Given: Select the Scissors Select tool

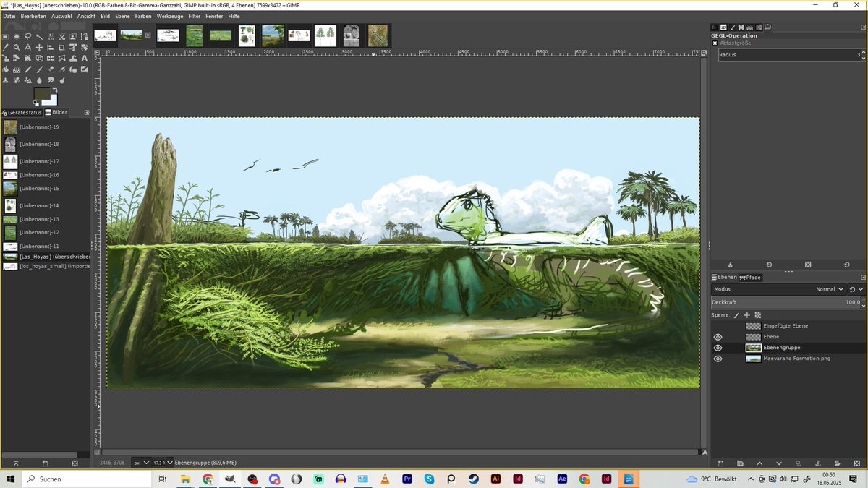Looking at the screenshot, I should [61, 37].
